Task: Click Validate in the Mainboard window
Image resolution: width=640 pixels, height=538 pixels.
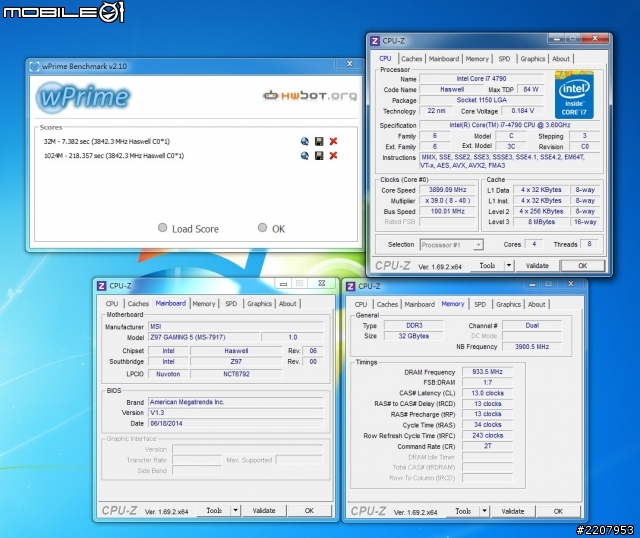Action: (264, 511)
